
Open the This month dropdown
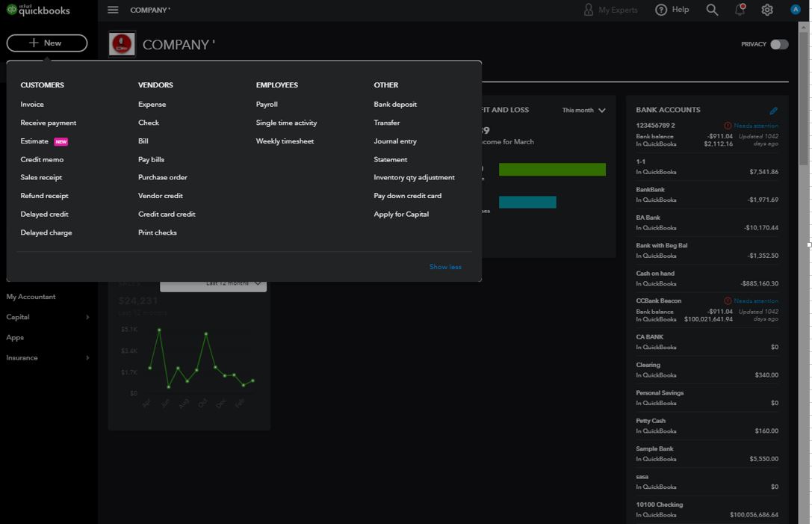[583, 111]
